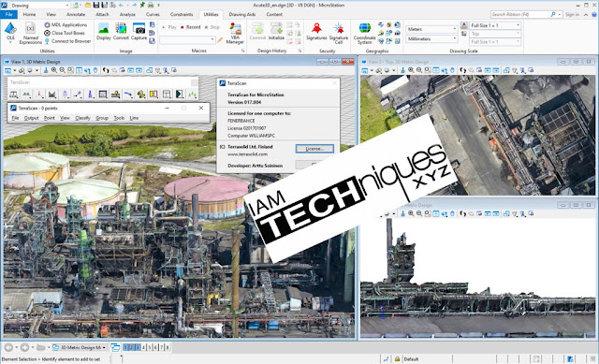The image size is (599, 364).
Task: Toggle view 4 in the view group bar
Action: (x=143, y=347)
